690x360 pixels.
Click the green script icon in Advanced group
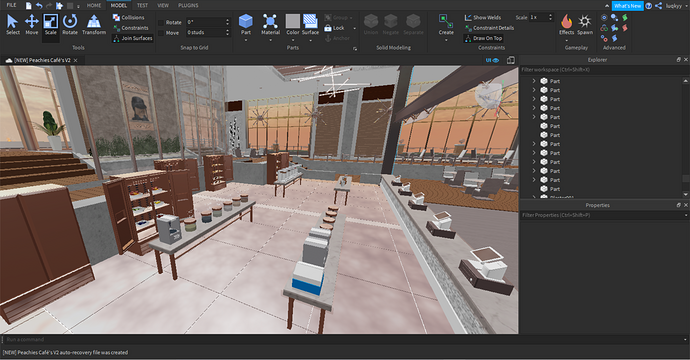click(625, 18)
